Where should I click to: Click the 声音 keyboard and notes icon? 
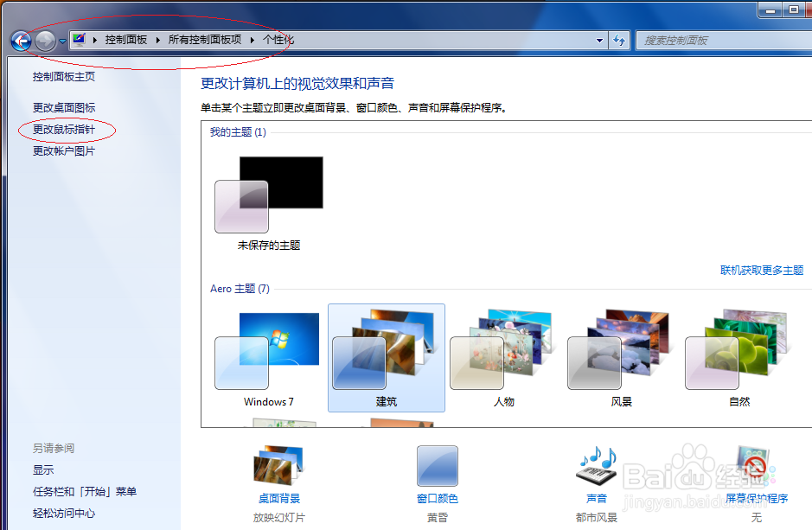click(597, 466)
